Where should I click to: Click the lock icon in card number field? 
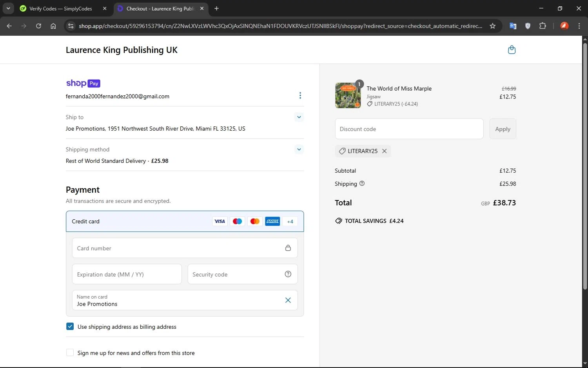point(288,248)
